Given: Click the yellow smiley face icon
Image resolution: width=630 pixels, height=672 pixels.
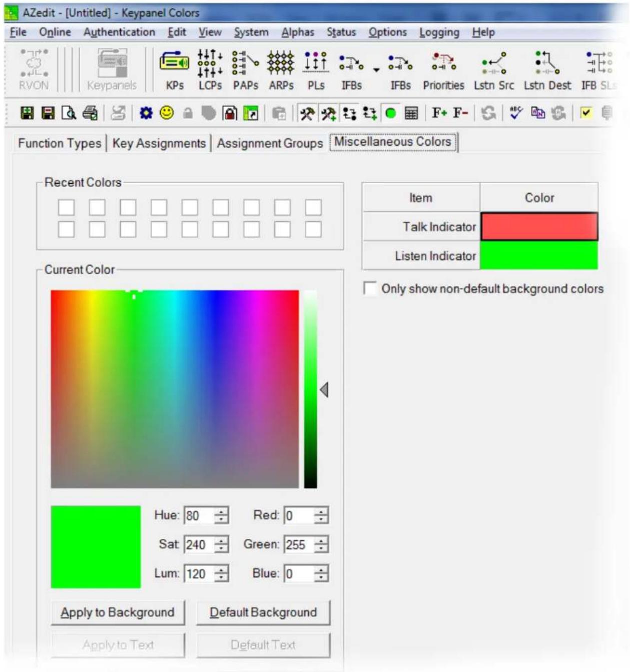Looking at the screenshot, I should tap(167, 113).
